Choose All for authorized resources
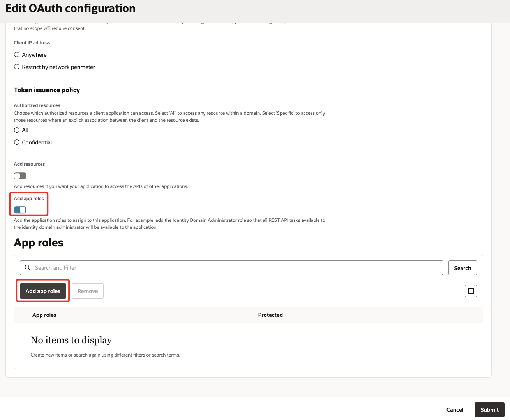 coord(17,130)
